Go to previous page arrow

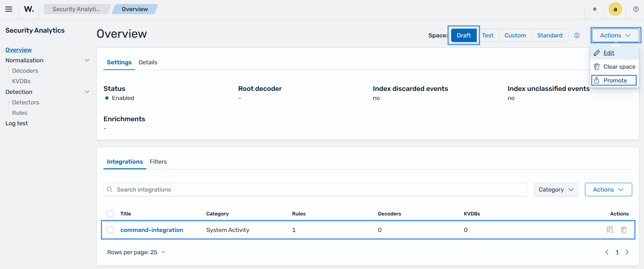tap(607, 252)
